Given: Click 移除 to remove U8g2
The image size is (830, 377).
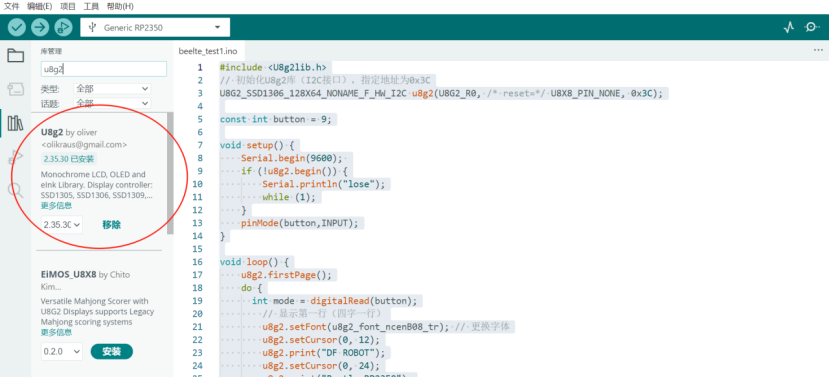Looking at the screenshot, I should coord(111,225).
